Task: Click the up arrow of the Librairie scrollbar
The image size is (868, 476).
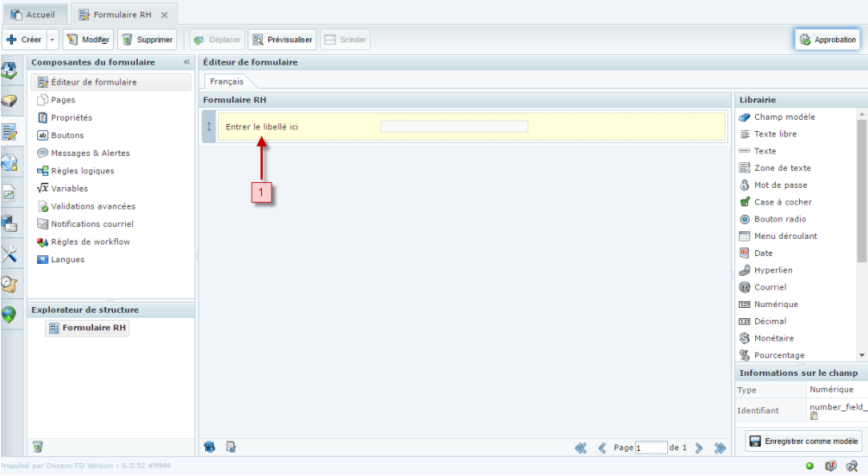Action: (x=862, y=114)
